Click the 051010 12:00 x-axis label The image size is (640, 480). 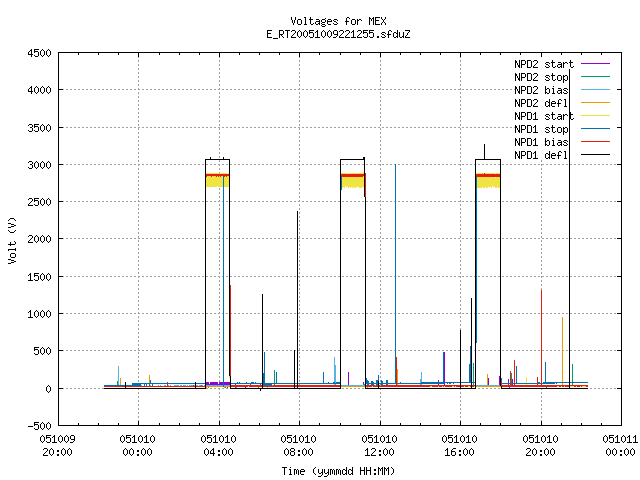click(379, 446)
